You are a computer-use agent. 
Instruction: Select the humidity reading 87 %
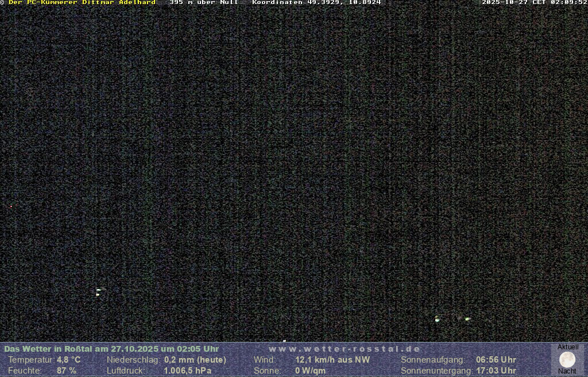67,371
